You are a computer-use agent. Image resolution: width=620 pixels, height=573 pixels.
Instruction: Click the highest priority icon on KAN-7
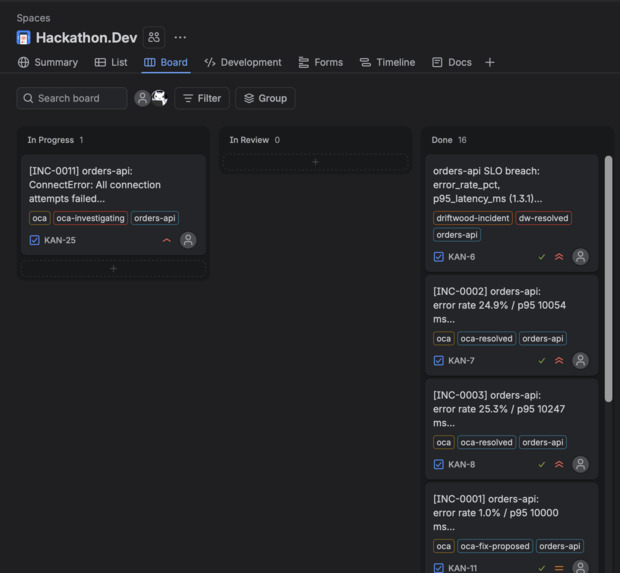click(x=559, y=361)
